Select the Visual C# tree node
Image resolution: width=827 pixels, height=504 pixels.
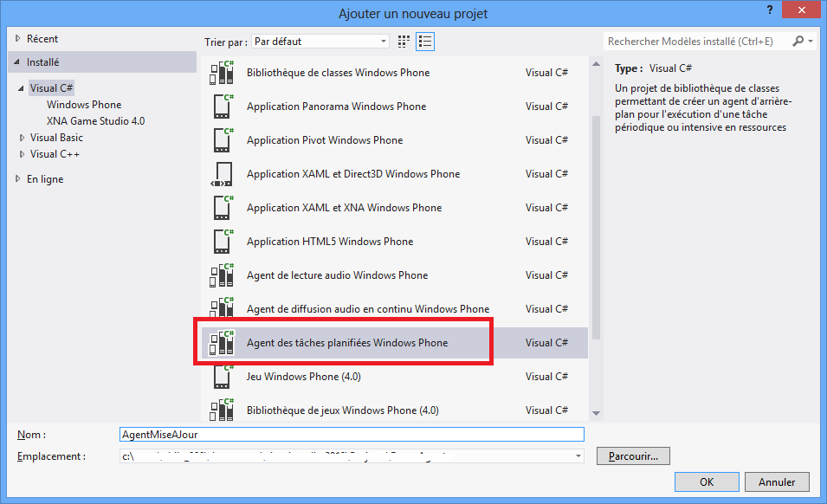[51, 88]
